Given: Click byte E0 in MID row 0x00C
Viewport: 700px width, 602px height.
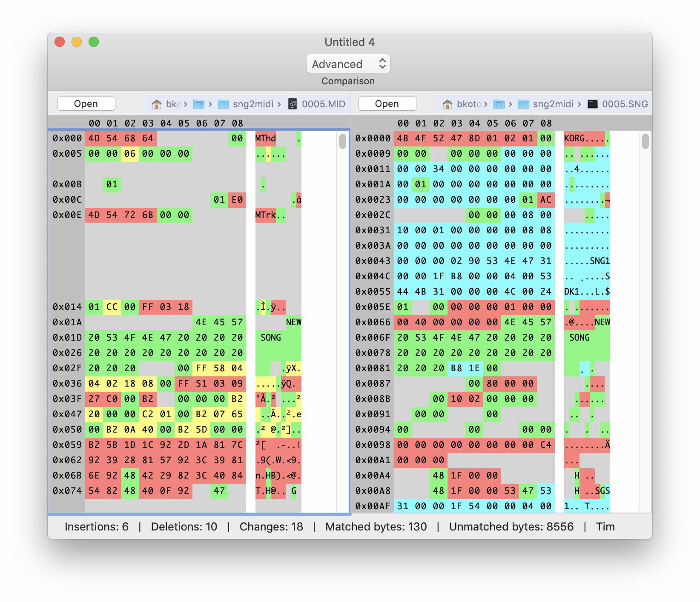Looking at the screenshot, I should click(237, 200).
